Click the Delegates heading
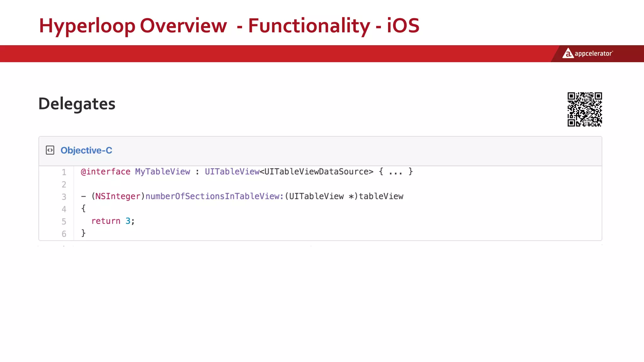 (77, 104)
